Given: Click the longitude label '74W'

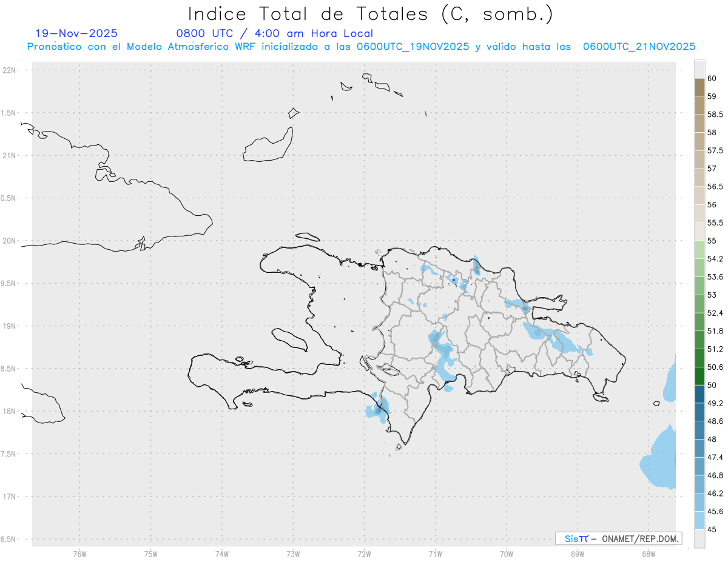Looking at the screenshot, I should [222, 554].
